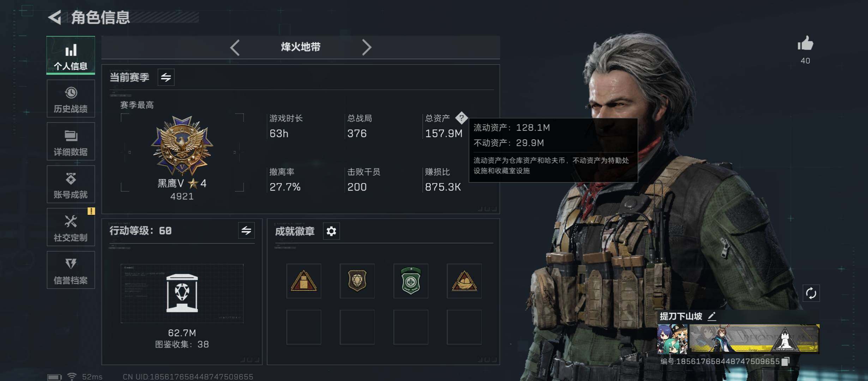Screen dimensions: 868x381
Task: Select the first triangular achievement badge
Action: [303, 281]
